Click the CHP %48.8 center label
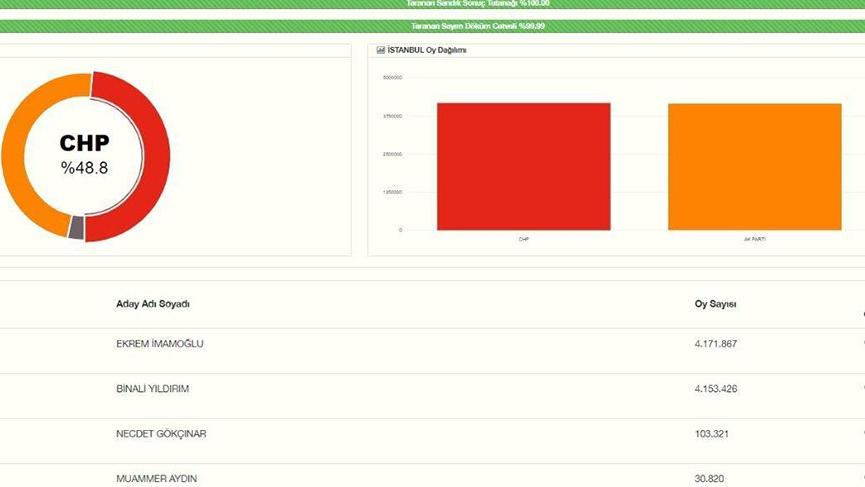The image size is (865, 487). pos(84,155)
